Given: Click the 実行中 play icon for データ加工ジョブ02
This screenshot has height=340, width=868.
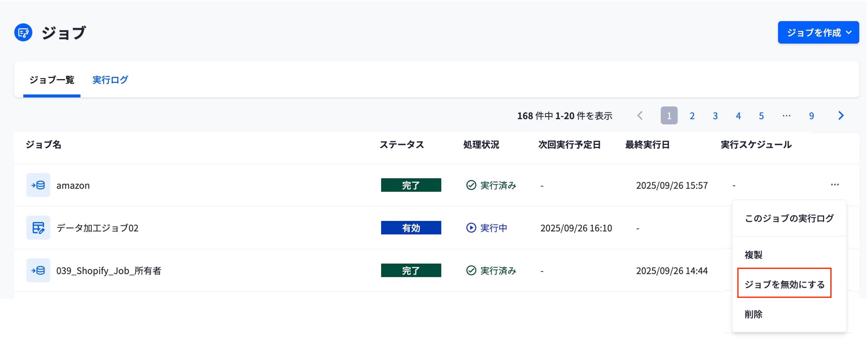Looking at the screenshot, I should pos(471,228).
